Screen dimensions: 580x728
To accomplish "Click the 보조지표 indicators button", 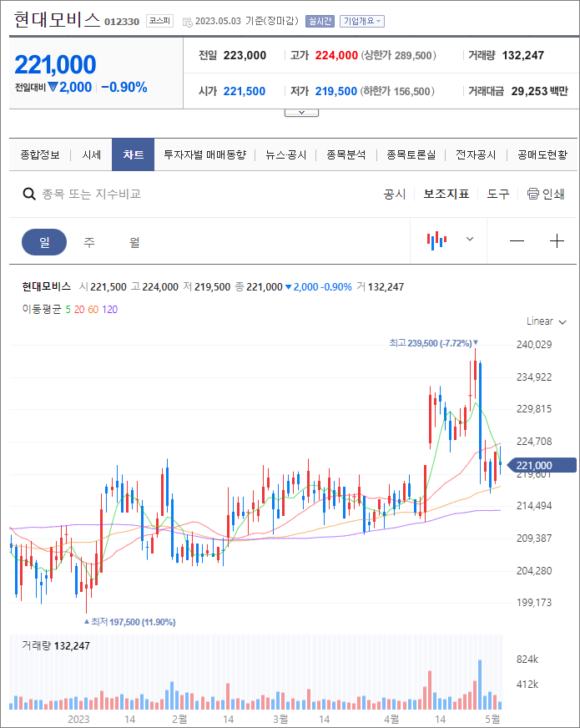I will tap(446, 194).
